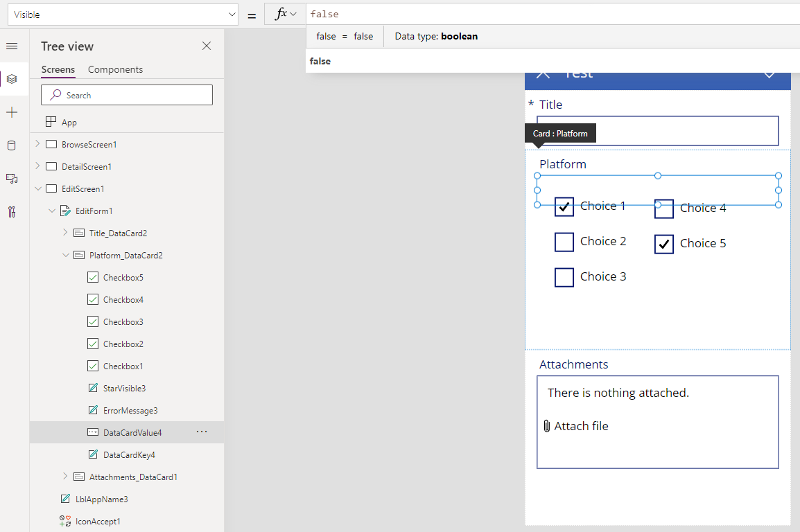This screenshot has height=532, width=800.
Task: Open the Media pane icon
Action: (11, 178)
